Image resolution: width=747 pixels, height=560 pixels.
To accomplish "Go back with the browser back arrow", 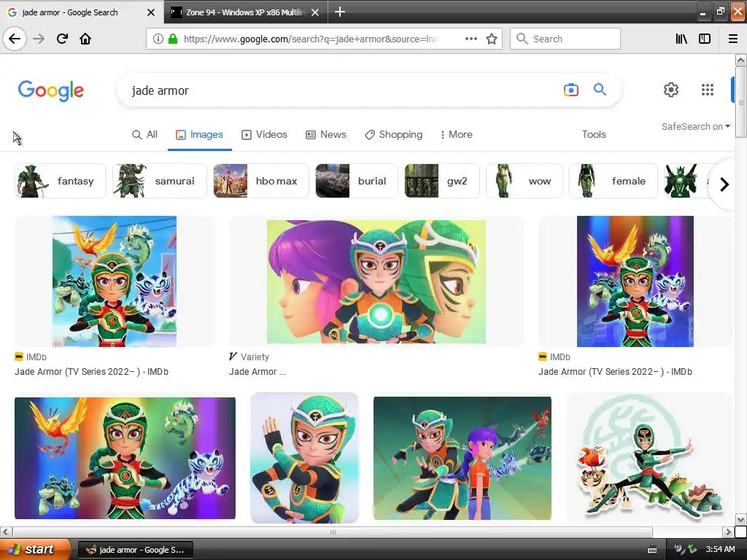I will coord(15,39).
